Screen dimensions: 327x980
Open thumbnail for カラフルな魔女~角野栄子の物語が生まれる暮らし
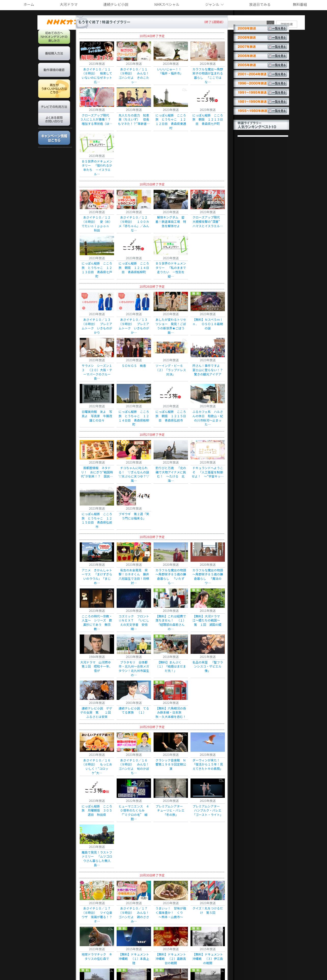coord(208,51)
